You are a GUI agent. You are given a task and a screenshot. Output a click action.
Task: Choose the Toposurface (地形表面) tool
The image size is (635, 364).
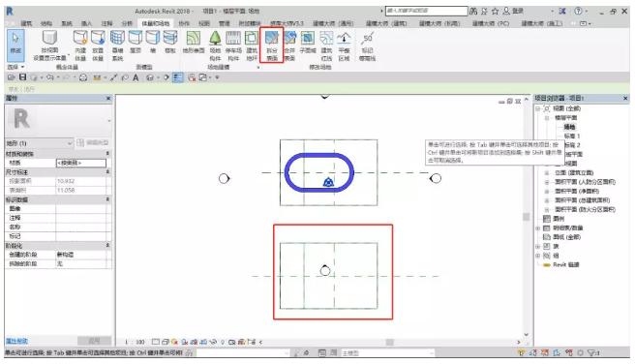194,43
